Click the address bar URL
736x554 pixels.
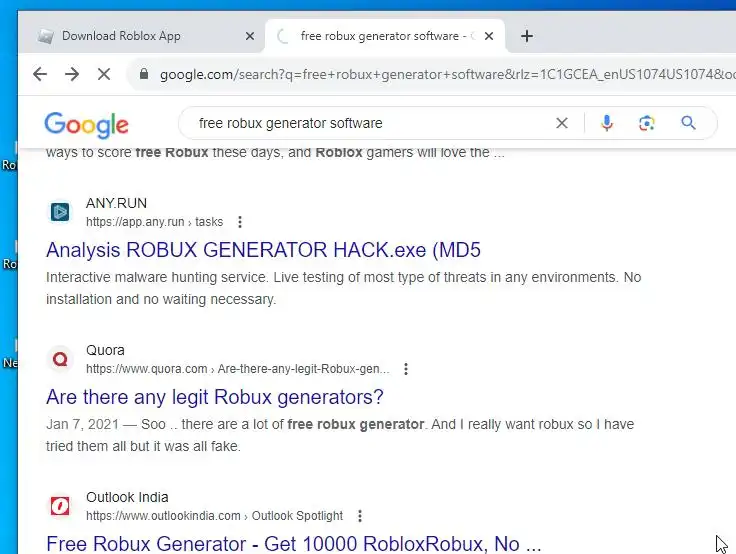pos(446,74)
